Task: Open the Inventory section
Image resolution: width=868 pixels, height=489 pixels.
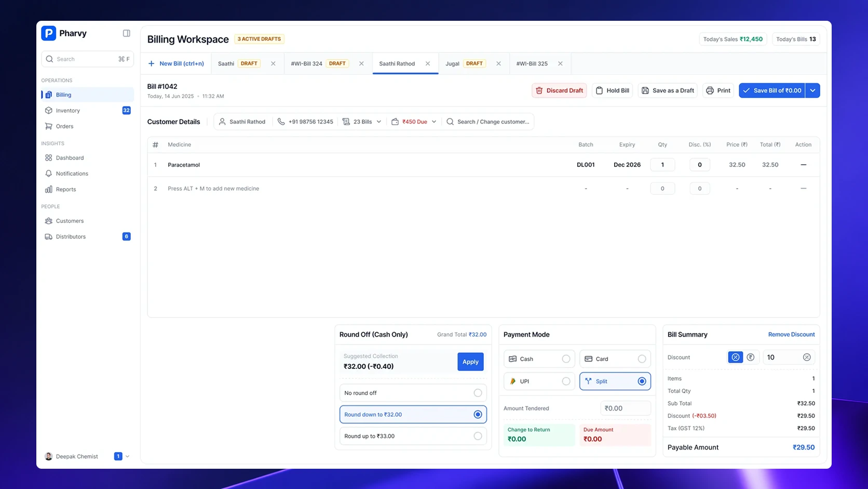Action: (87, 111)
